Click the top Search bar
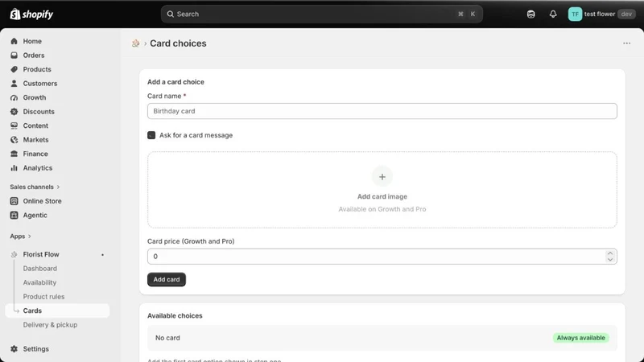This screenshot has width=644, height=362. click(x=321, y=14)
